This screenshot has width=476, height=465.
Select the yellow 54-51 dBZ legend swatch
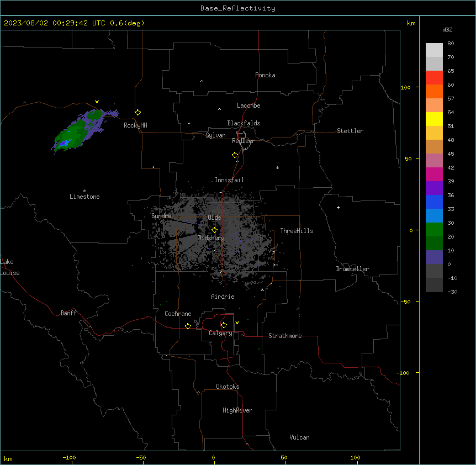coord(434,119)
